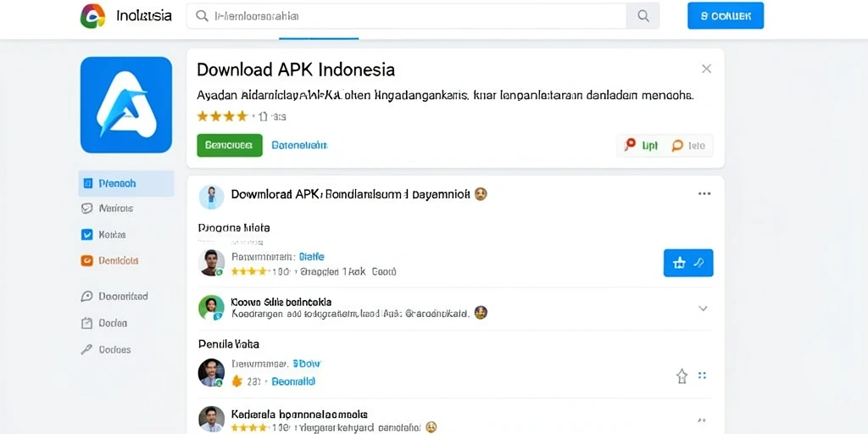Open the blue S'Bolw link

pyautogui.click(x=307, y=364)
